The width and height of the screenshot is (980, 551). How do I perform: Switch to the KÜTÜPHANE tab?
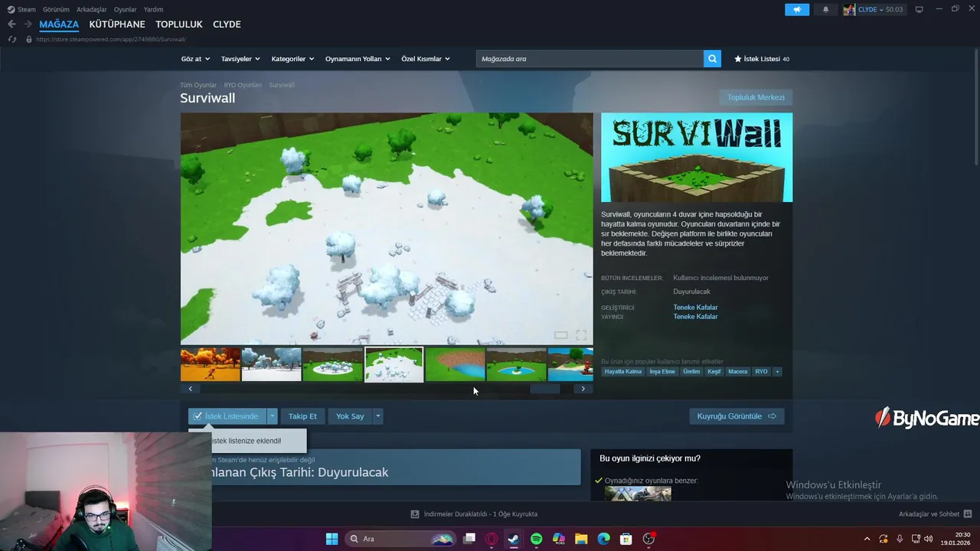pyautogui.click(x=117, y=24)
